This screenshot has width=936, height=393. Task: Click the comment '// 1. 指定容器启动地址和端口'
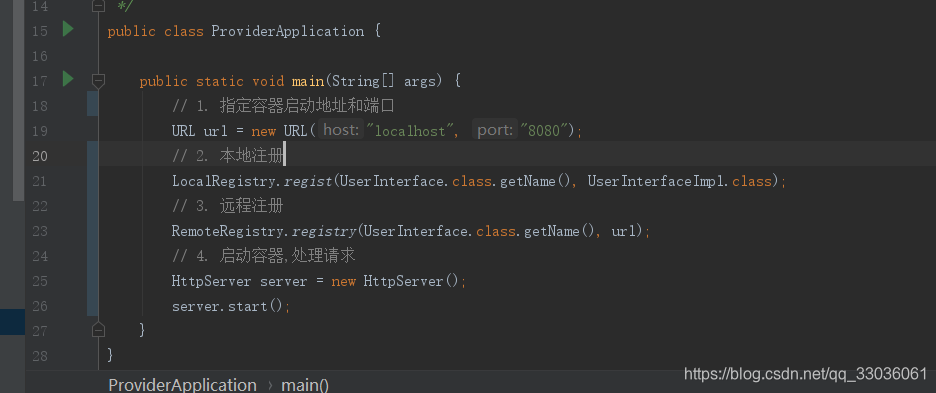click(x=284, y=106)
